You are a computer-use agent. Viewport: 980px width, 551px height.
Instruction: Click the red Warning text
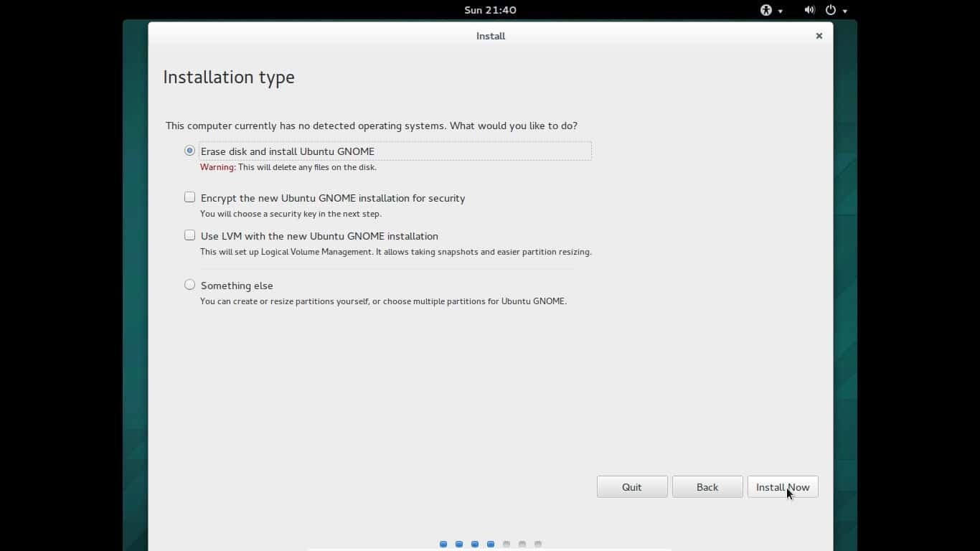pyautogui.click(x=217, y=167)
